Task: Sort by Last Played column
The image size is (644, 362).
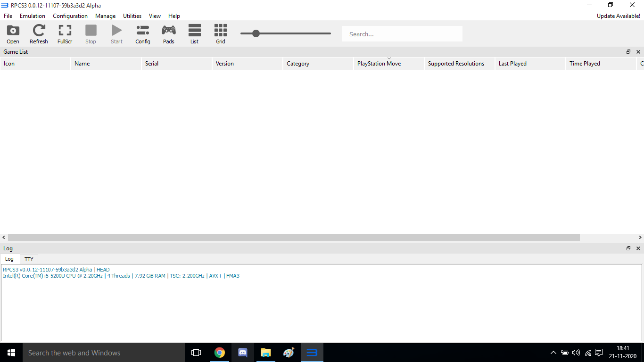Action: click(530, 64)
